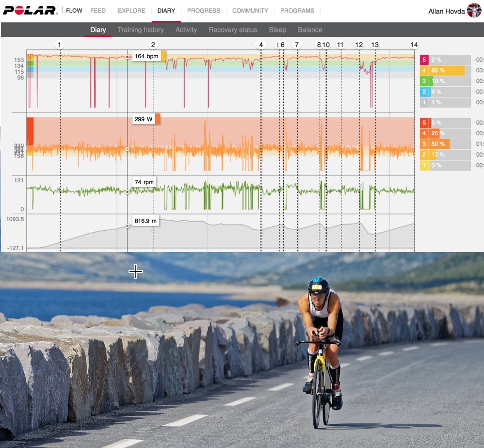Click lap marker 12 on the chart
Image resolution: width=484 pixels, height=448 pixels.
pyautogui.click(x=359, y=44)
